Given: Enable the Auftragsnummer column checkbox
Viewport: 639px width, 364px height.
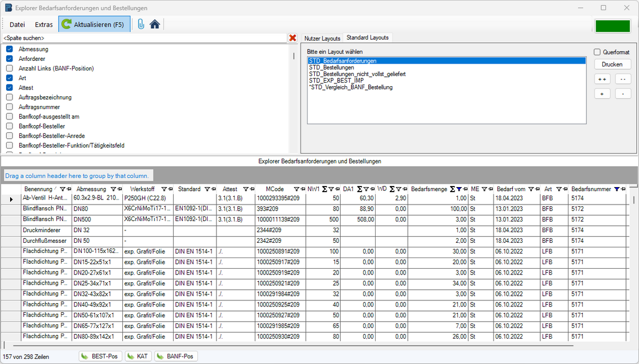Looking at the screenshot, I should pyautogui.click(x=10, y=107).
